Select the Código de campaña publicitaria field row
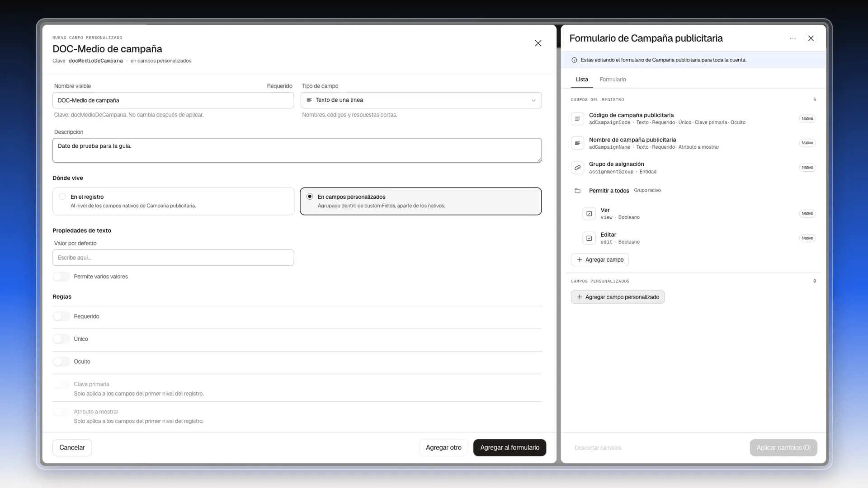 point(693,119)
